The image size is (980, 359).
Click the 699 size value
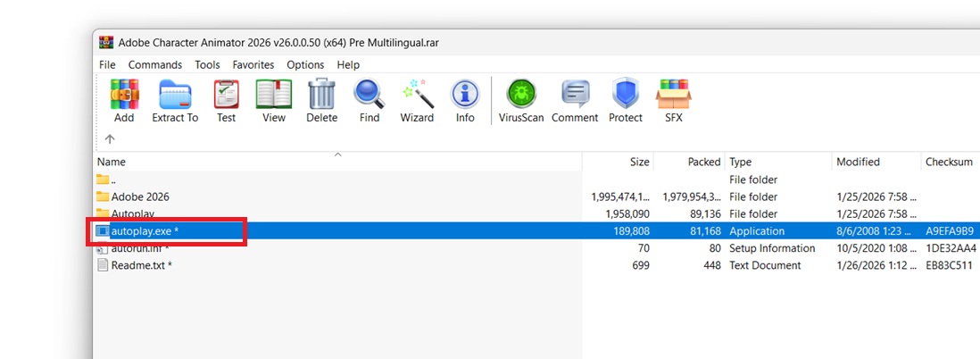[x=639, y=265]
